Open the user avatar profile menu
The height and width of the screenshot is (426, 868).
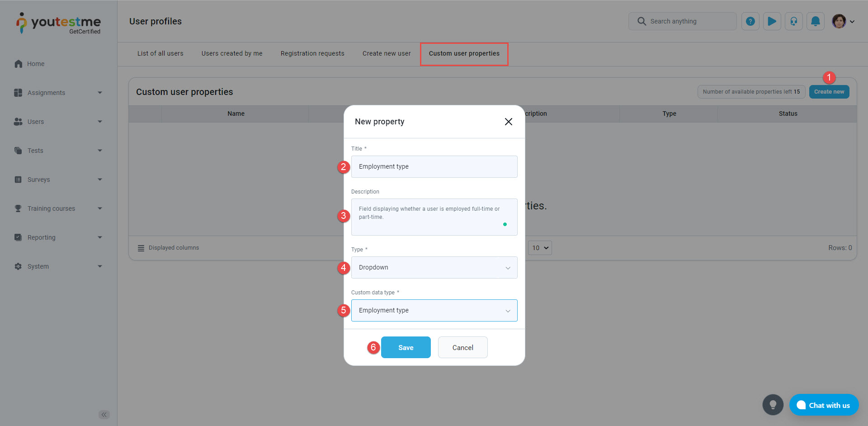tap(843, 21)
